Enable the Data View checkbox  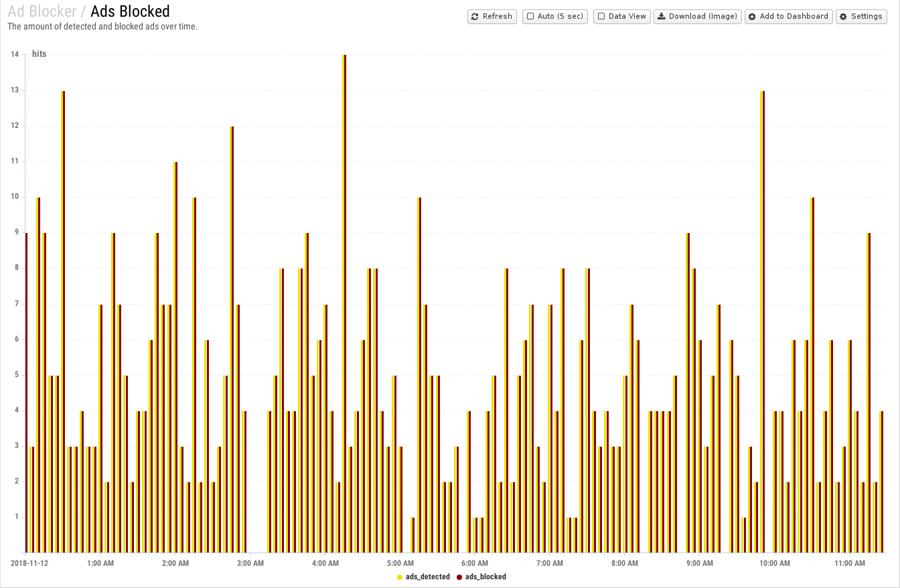click(x=601, y=17)
